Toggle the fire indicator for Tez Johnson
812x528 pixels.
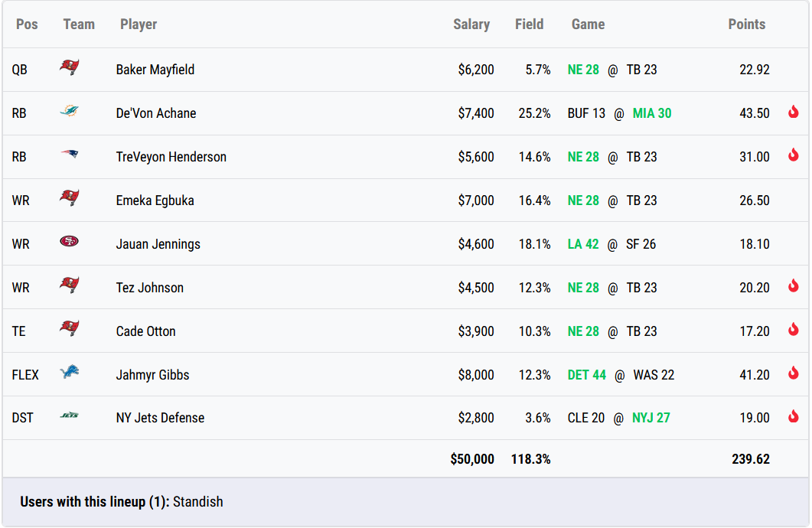click(x=794, y=287)
